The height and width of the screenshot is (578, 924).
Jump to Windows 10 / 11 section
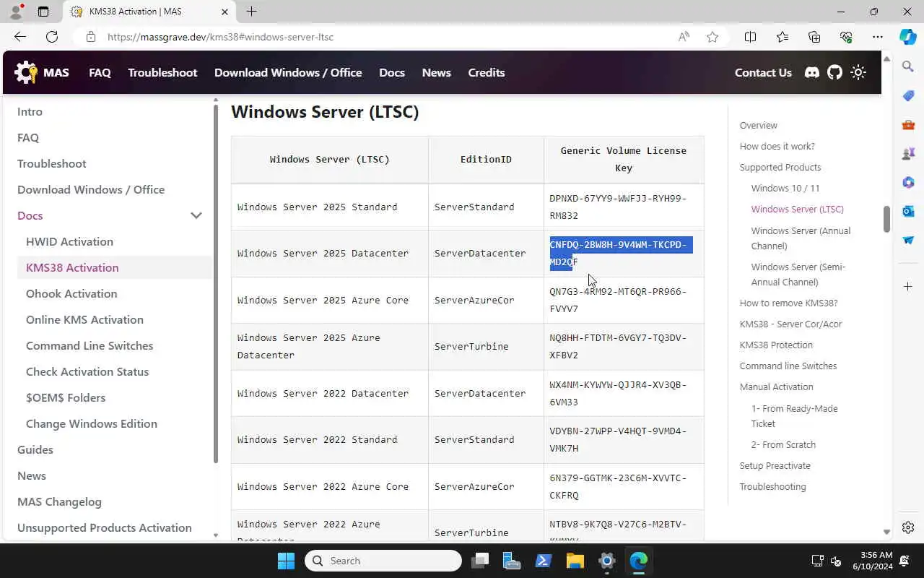[785, 188]
